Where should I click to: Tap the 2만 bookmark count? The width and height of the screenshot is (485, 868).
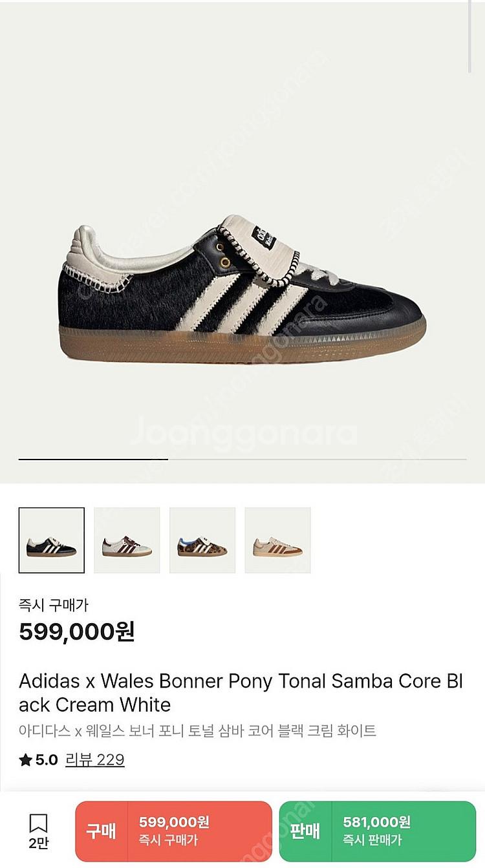point(39,843)
